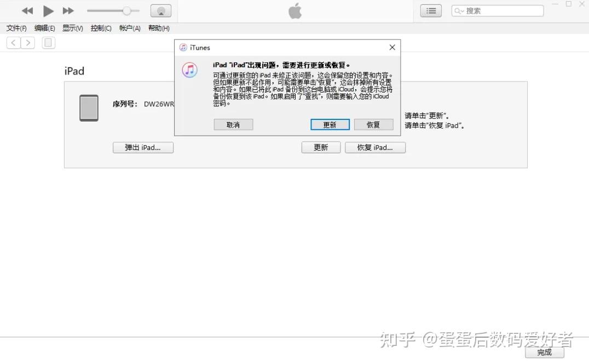Viewport: 589px width, 364px height.
Task: Click the forward navigation arrow
Action: 28,42
